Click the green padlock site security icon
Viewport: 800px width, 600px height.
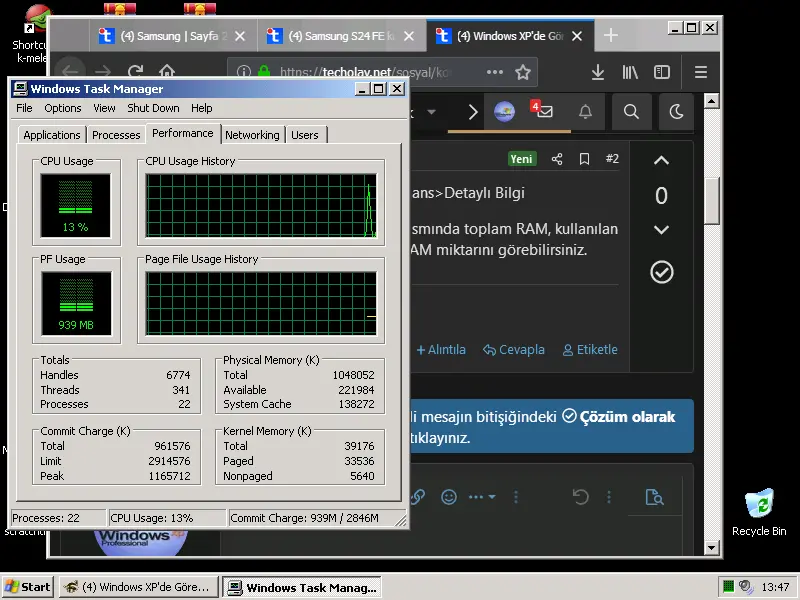[264, 71]
